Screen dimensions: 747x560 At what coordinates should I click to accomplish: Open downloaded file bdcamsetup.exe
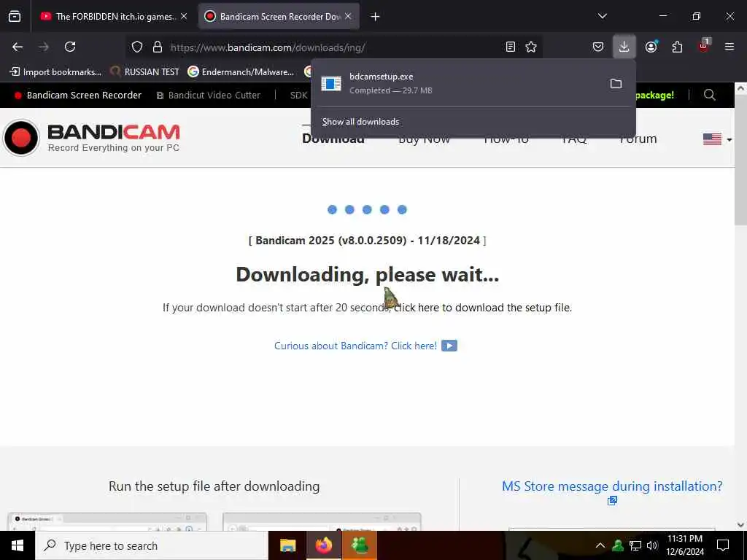[x=457, y=83]
